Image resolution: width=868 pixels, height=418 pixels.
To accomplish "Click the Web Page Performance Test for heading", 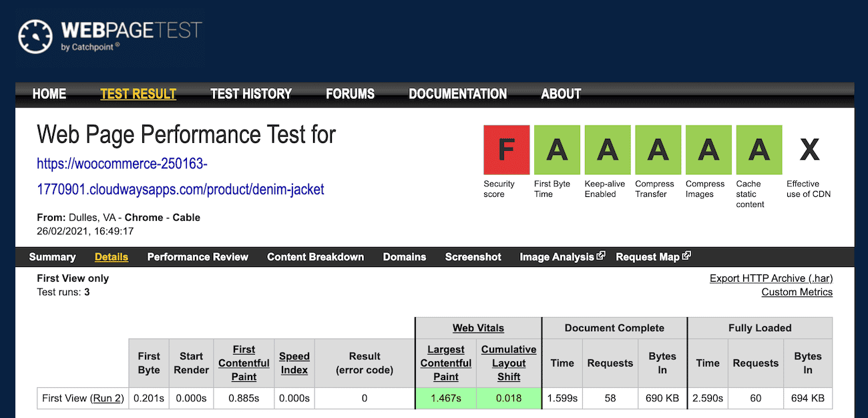I will coord(186,136).
